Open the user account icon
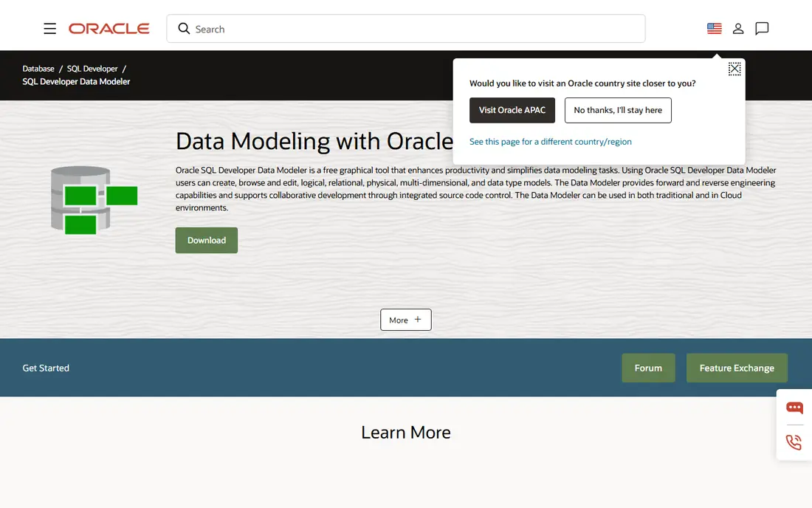This screenshot has width=812, height=508. coord(738,29)
